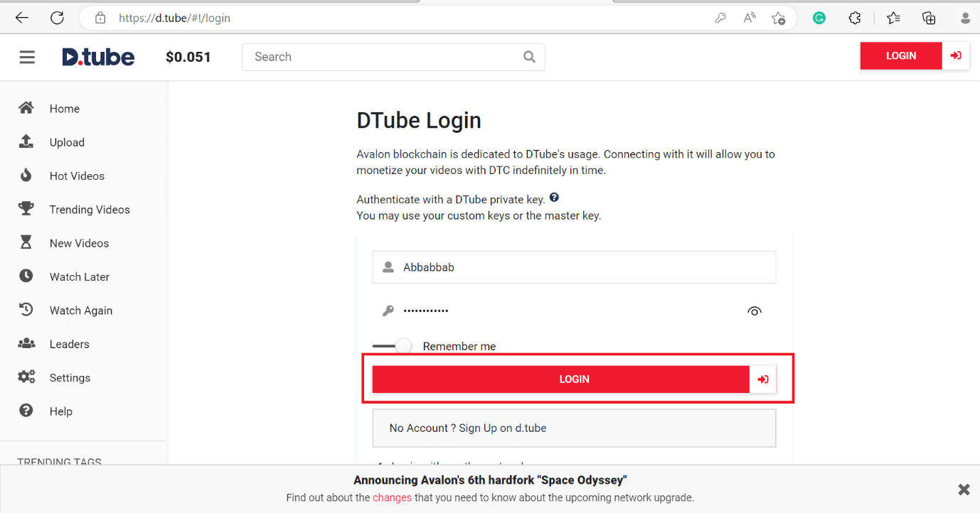Click No Account ? Sign Up on d.tube
Screen dimensions: 980x513
point(574,428)
